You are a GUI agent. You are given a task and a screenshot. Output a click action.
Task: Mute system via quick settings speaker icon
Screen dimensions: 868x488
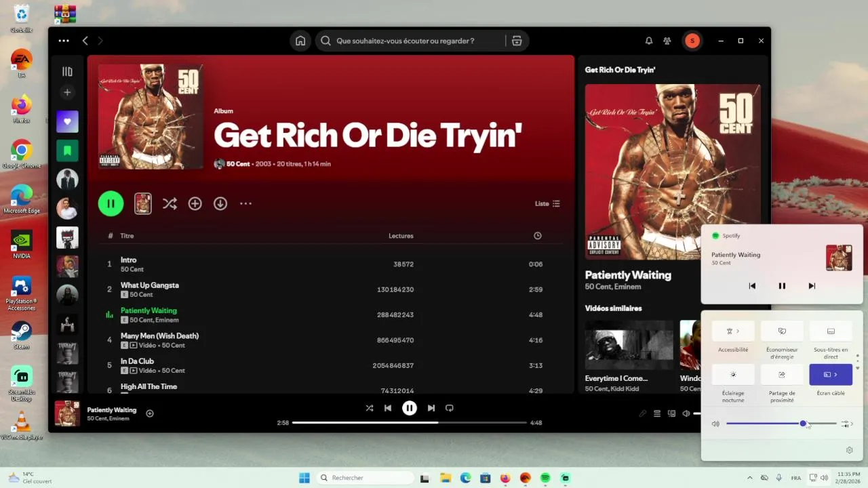pyautogui.click(x=715, y=424)
